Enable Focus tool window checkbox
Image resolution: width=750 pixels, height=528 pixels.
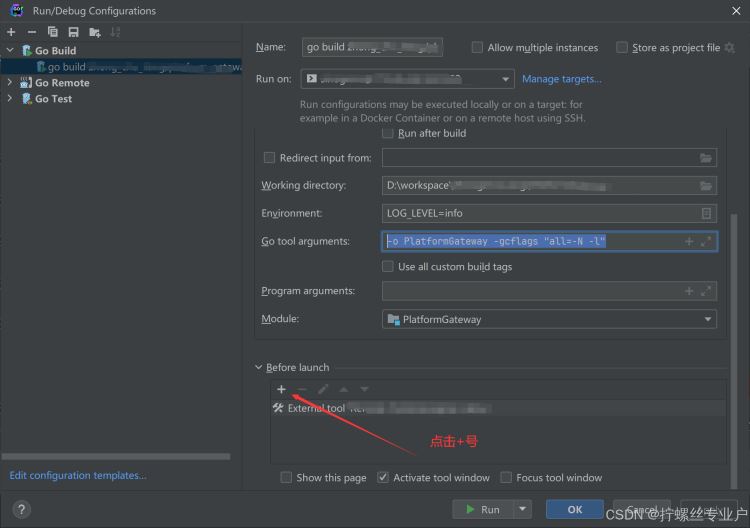[506, 477]
